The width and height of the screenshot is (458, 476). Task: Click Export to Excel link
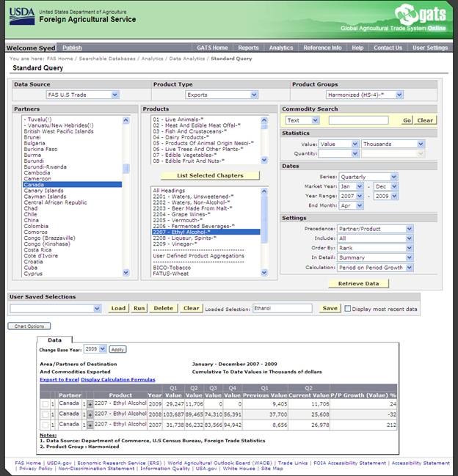59,379
